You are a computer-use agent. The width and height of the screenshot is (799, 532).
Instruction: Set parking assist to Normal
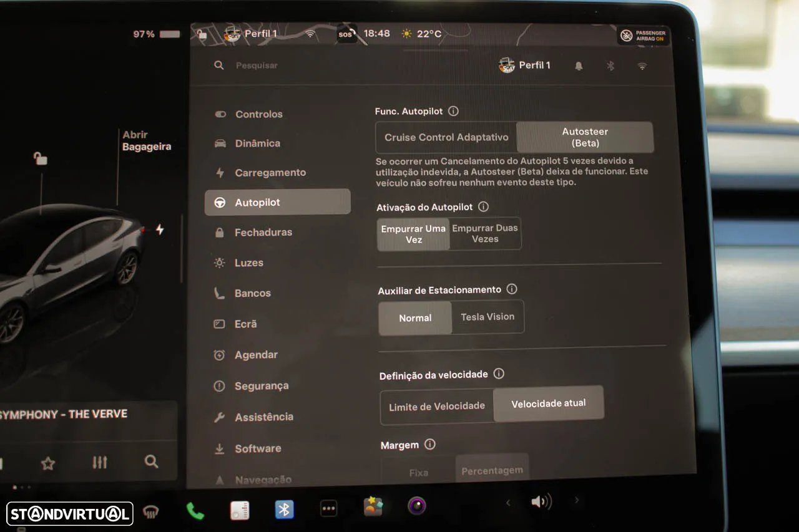click(415, 318)
